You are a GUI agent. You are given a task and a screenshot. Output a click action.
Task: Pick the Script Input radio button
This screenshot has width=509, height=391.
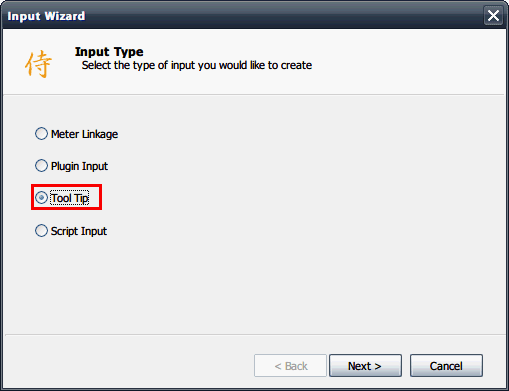pos(41,231)
